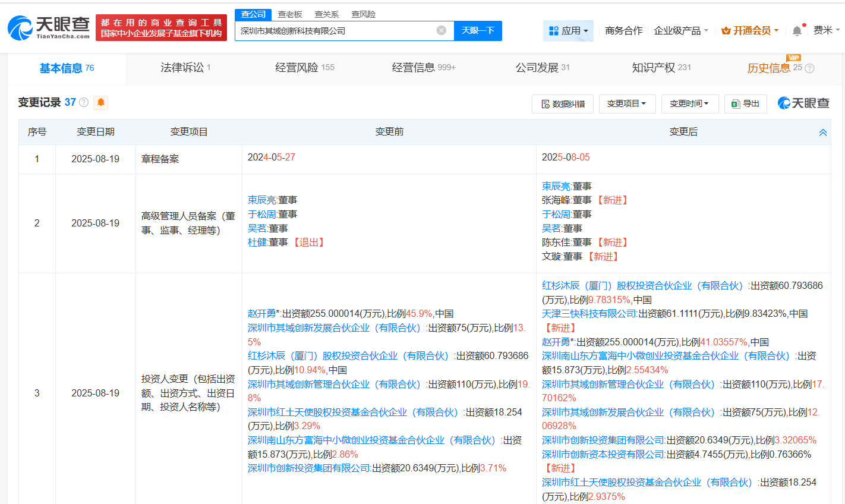Click 开通会员 crown membership button
Viewport: 845px width, 504px height.
[750, 31]
